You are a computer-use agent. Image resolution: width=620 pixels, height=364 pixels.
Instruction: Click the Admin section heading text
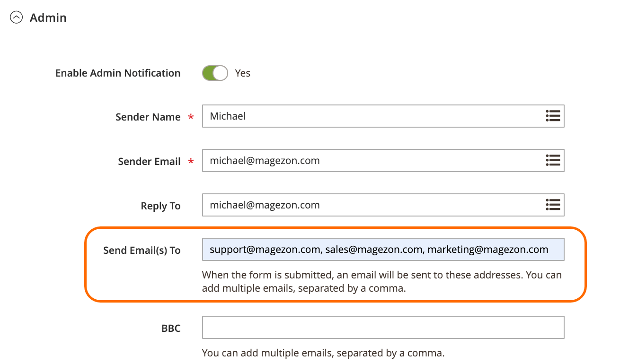click(48, 18)
